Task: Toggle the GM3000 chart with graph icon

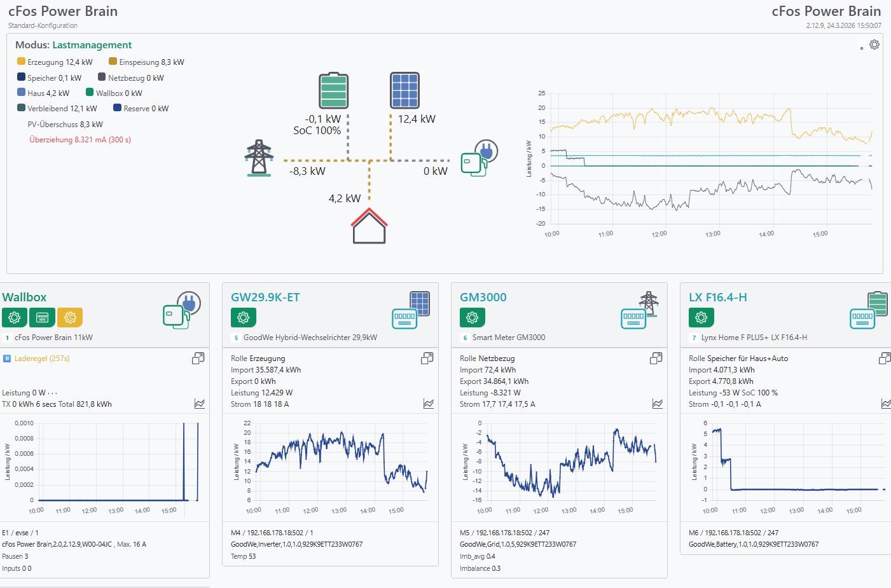Action: 658,404
